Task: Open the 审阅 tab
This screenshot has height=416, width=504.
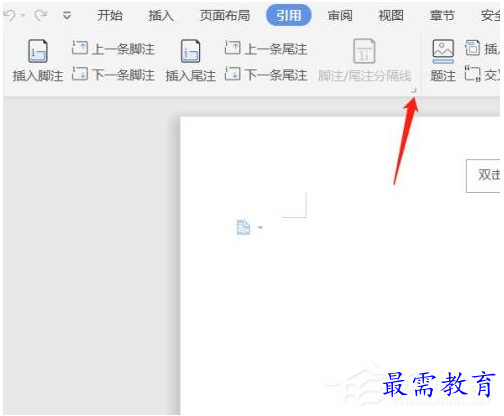Action: point(340,15)
